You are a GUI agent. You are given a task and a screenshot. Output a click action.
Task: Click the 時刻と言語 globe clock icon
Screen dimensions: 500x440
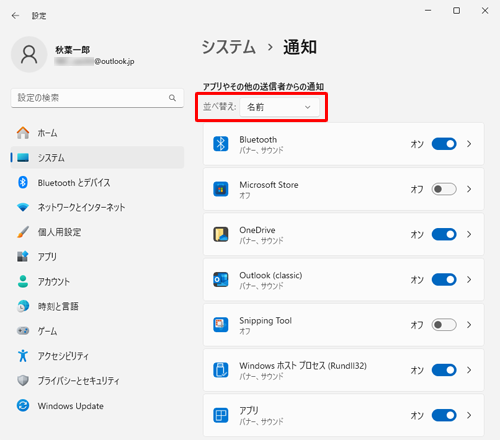(x=23, y=306)
